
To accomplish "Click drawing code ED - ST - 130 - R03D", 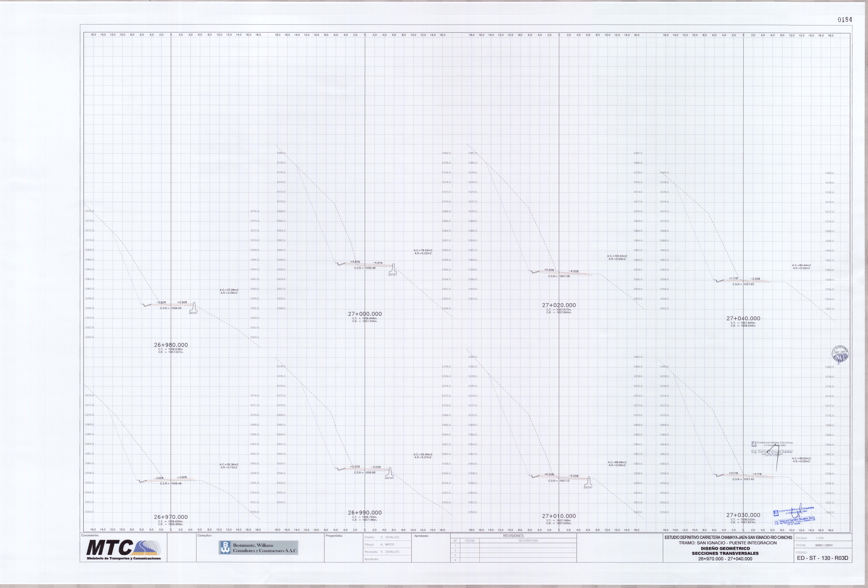I will [822, 558].
